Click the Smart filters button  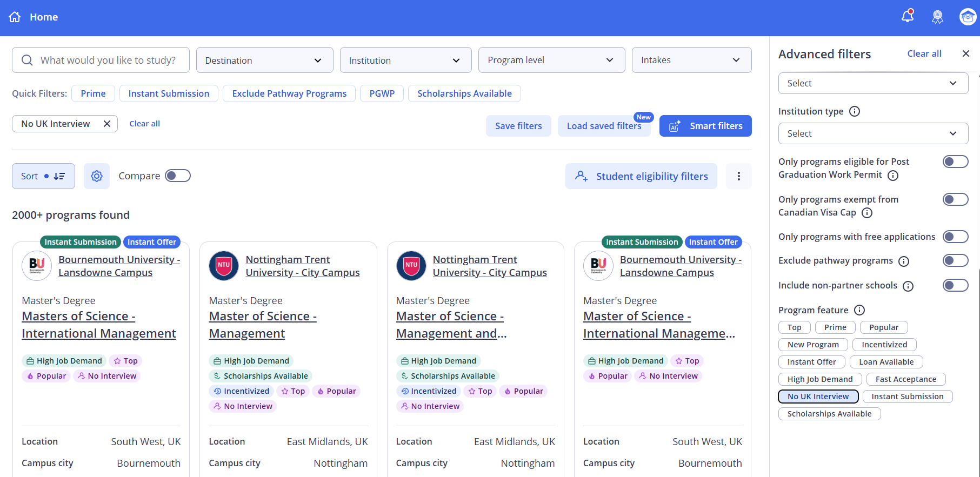(705, 126)
